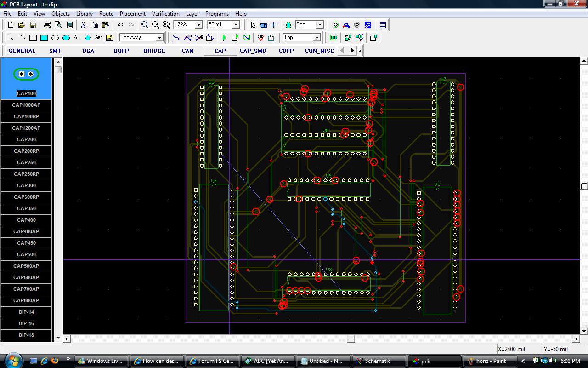Start autorouting with green play icon

tap(224, 38)
